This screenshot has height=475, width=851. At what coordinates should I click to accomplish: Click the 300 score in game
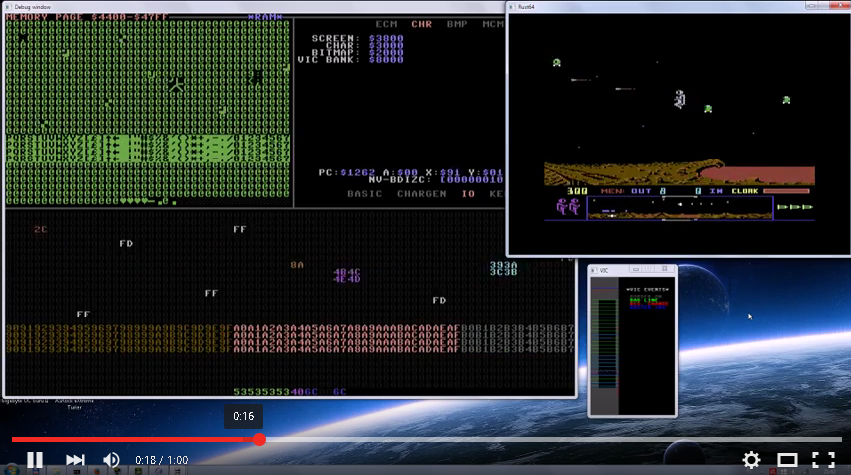577,191
